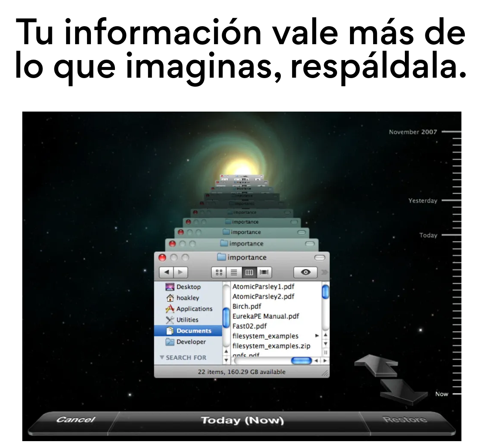
Task: Click sidebar scroll down arrow
Action: [226, 360]
